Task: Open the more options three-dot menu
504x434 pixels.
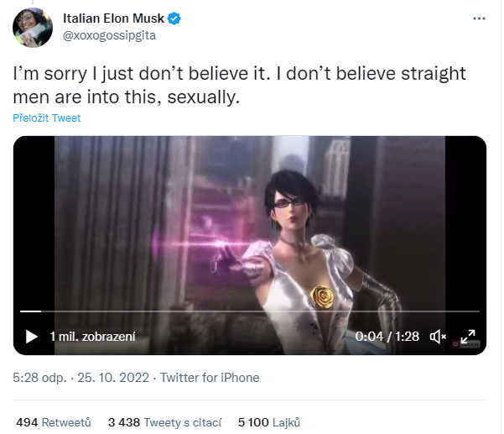Action: (x=479, y=18)
